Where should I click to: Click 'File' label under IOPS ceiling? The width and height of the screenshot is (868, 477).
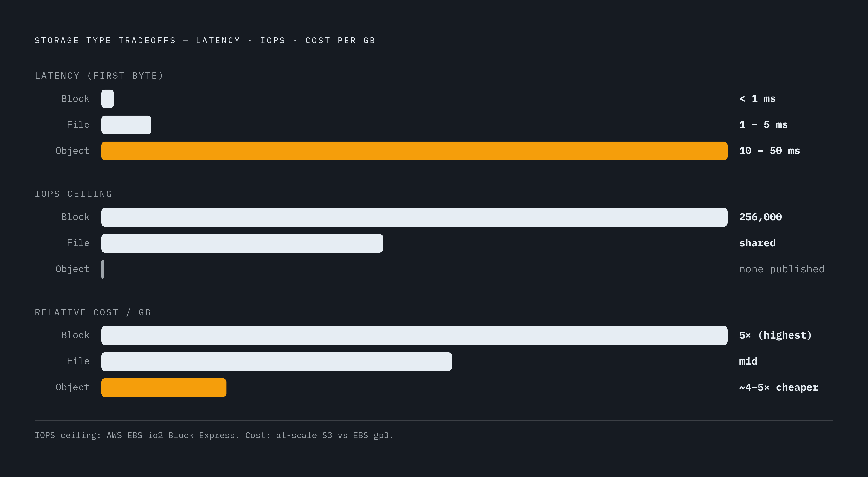click(78, 243)
